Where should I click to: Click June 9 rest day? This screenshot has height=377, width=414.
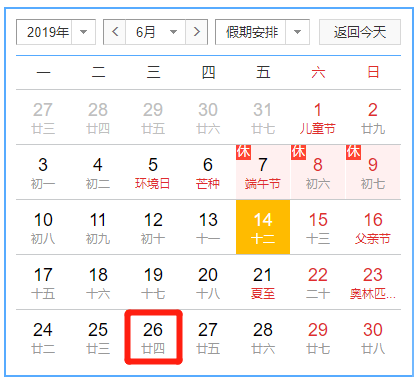tap(373, 172)
